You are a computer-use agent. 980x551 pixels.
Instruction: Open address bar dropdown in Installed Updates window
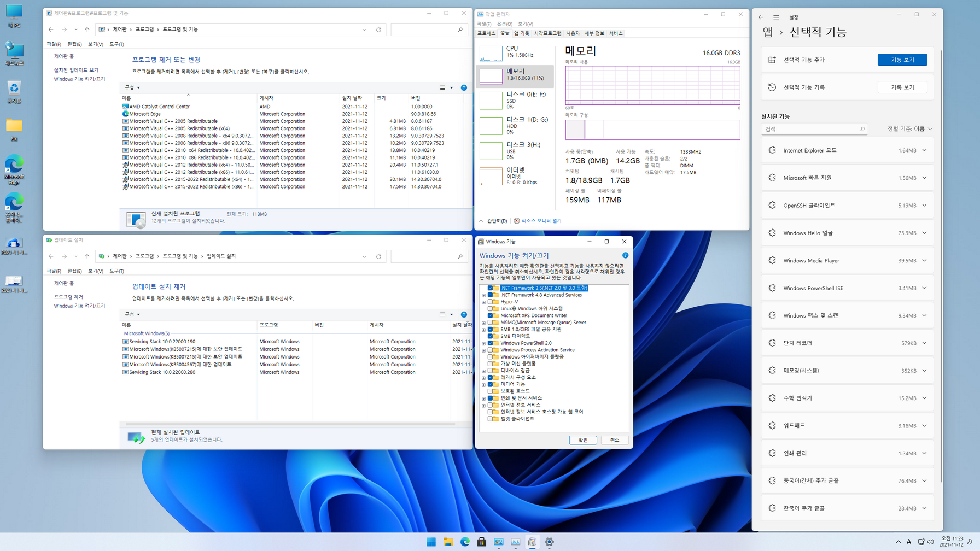(x=364, y=256)
